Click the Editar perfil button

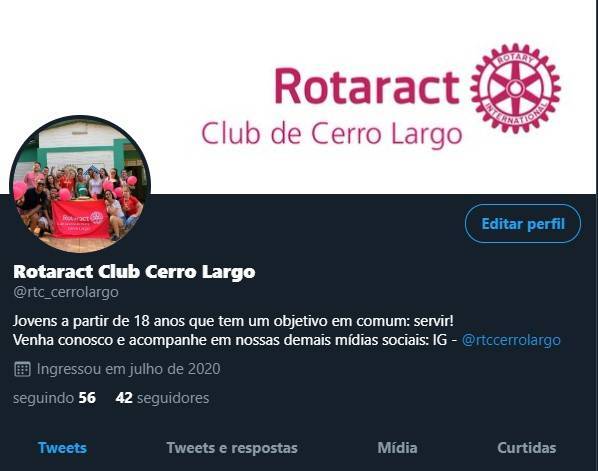click(x=522, y=224)
